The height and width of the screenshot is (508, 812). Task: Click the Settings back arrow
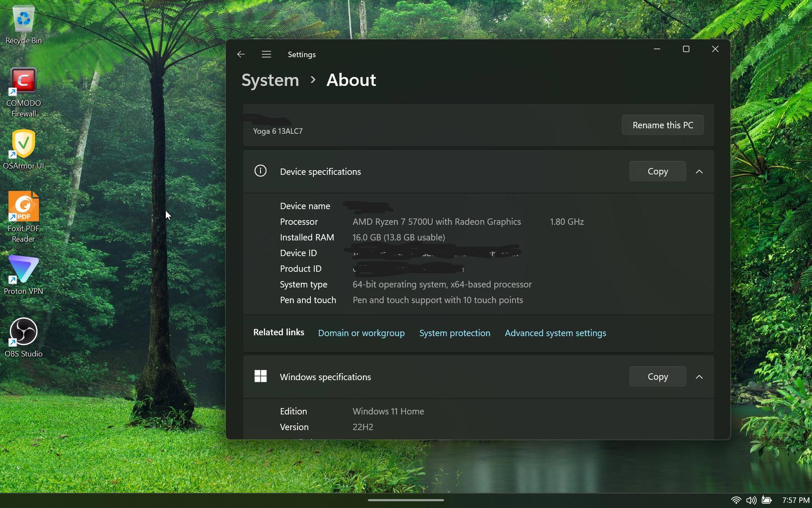[241, 54]
